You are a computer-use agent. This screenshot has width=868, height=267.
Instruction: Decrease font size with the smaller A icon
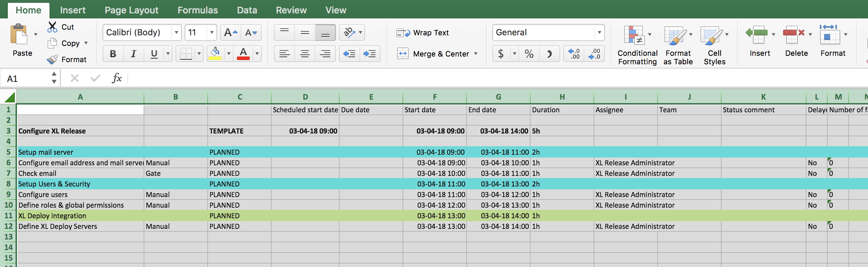point(251,33)
